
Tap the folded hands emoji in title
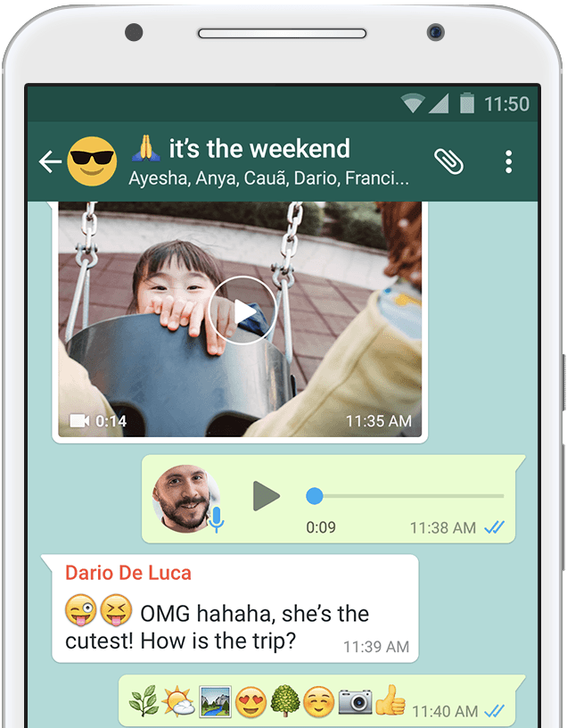[x=145, y=148]
